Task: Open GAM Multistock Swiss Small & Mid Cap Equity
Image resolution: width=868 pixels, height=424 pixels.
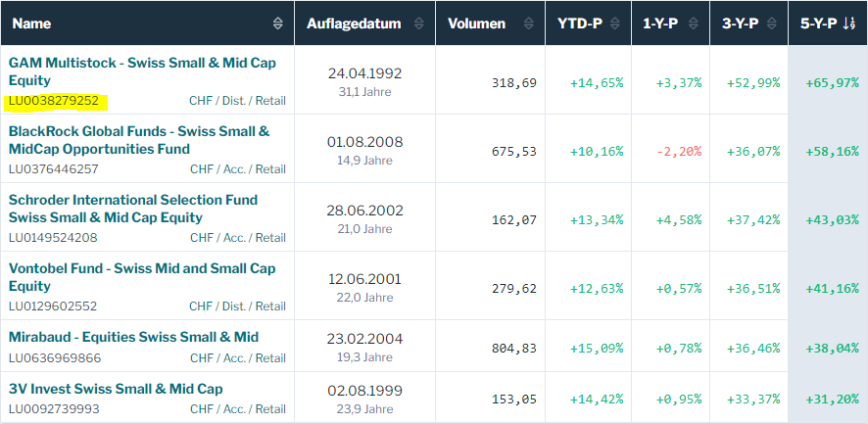Action: (x=142, y=71)
